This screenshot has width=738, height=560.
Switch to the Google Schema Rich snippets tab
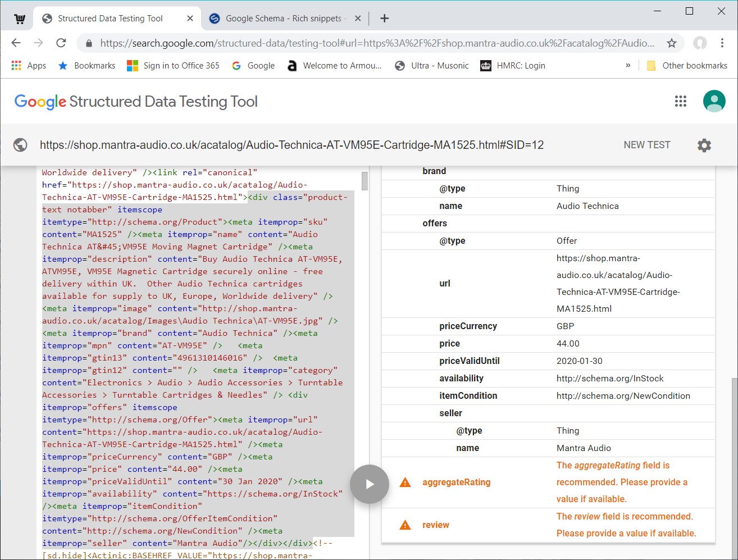(284, 19)
